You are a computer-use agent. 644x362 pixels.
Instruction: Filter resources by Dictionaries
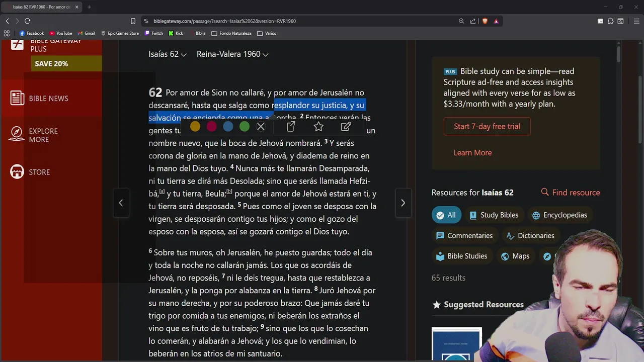530,236
